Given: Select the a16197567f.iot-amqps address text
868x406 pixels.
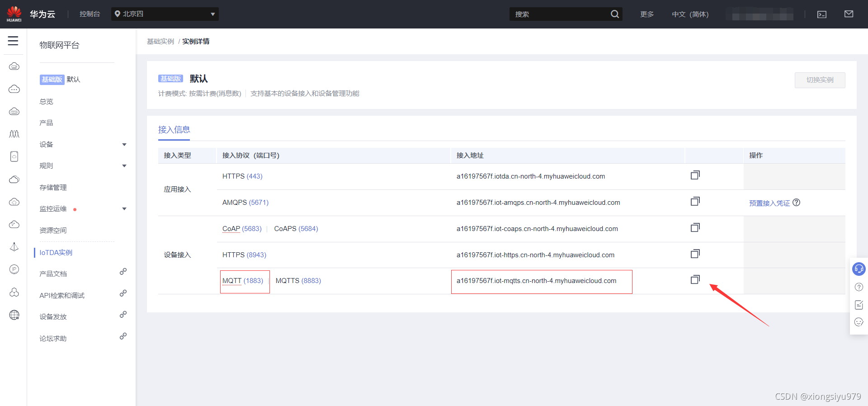Looking at the screenshot, I should point(538,203).
